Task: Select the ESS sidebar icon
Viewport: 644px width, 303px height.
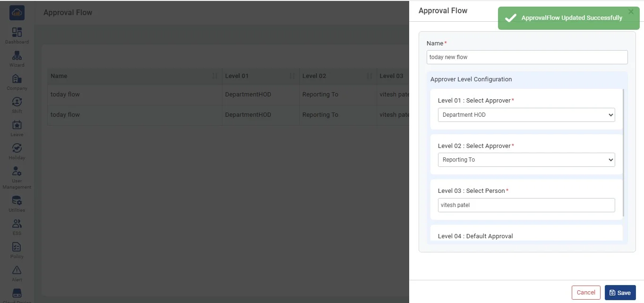Action: point(17,224)
